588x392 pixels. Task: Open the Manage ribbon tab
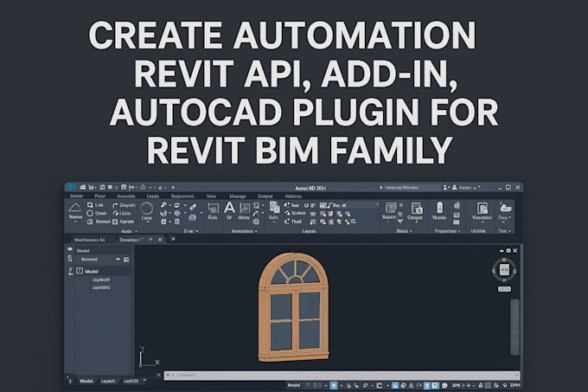pyautogui.click(x=238, y=196)
